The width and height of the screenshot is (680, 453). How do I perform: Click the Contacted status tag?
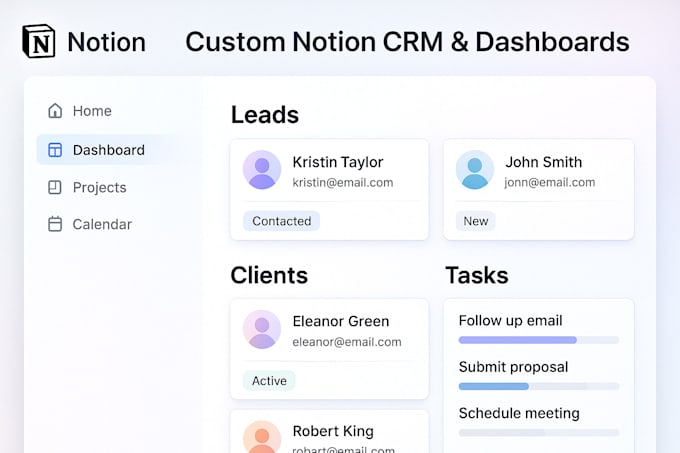coord(281,221)
